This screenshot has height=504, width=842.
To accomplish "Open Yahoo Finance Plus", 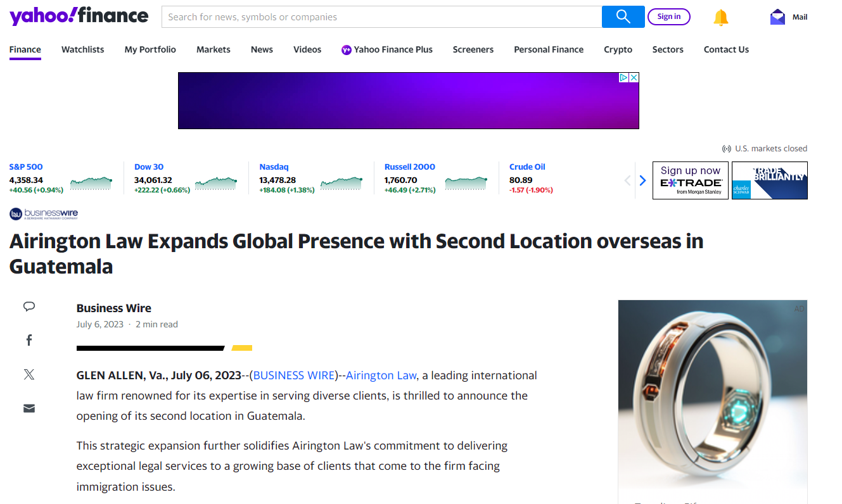I will click(387, 49).
